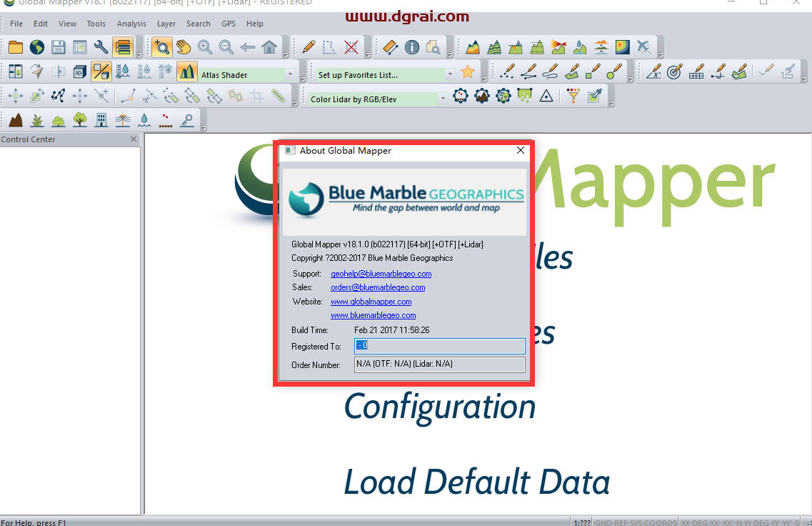Open toolbar options arrow after Lidar eyedropper icon
The image size is (812, 526).
point(611,103)
